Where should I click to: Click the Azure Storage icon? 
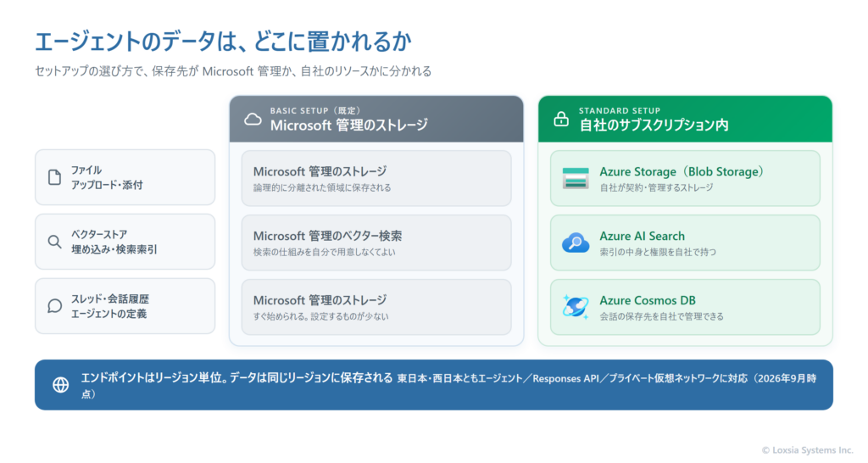[576, 178]
